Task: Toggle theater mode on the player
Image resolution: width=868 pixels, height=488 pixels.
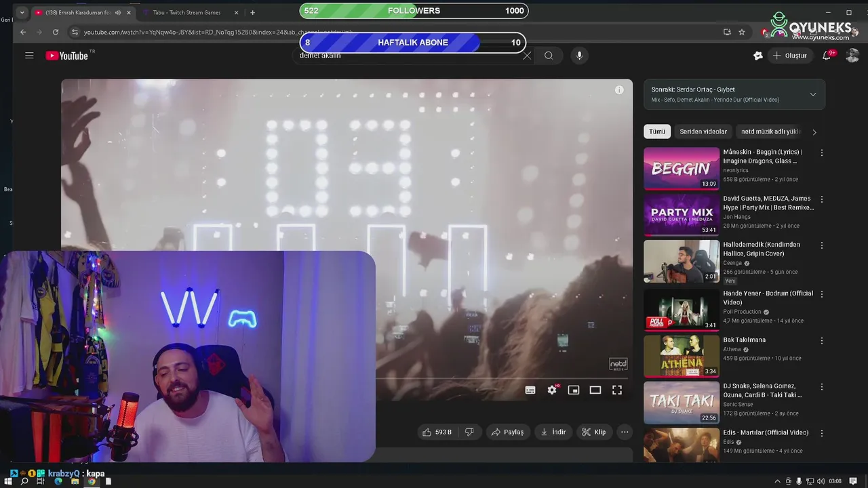Action: click(595, 390)
